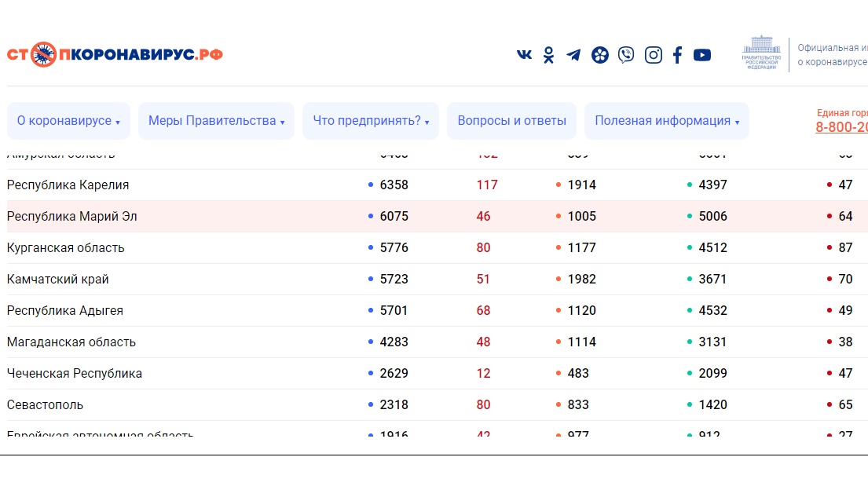Expand the Что предпринять? dropdown
868x490 pixels.
coord(370,120)
